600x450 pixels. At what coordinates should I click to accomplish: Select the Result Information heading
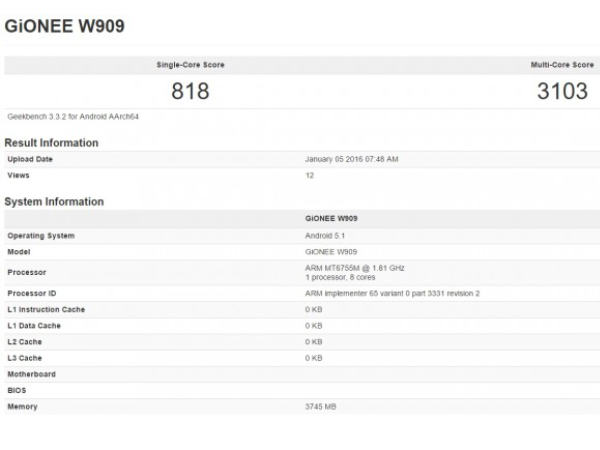tap(52, 143)
